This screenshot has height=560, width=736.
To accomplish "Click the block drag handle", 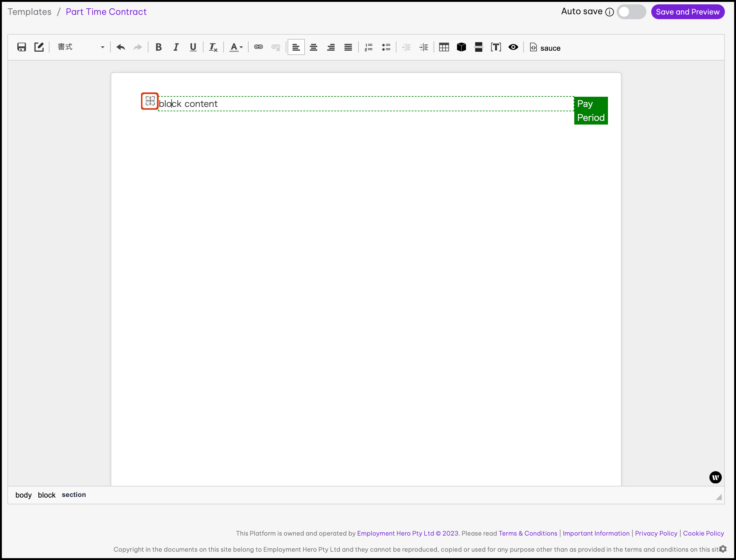I will tap(150, 101).
